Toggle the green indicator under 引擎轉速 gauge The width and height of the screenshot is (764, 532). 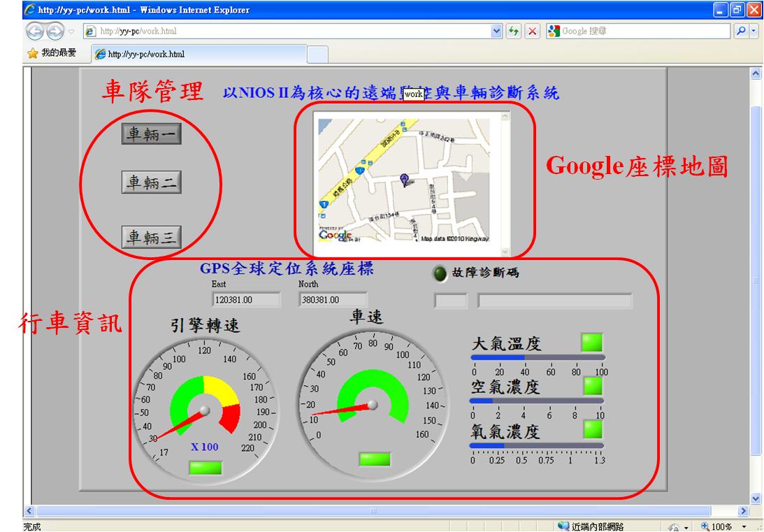pyautogui.click(x=205, y=468)
